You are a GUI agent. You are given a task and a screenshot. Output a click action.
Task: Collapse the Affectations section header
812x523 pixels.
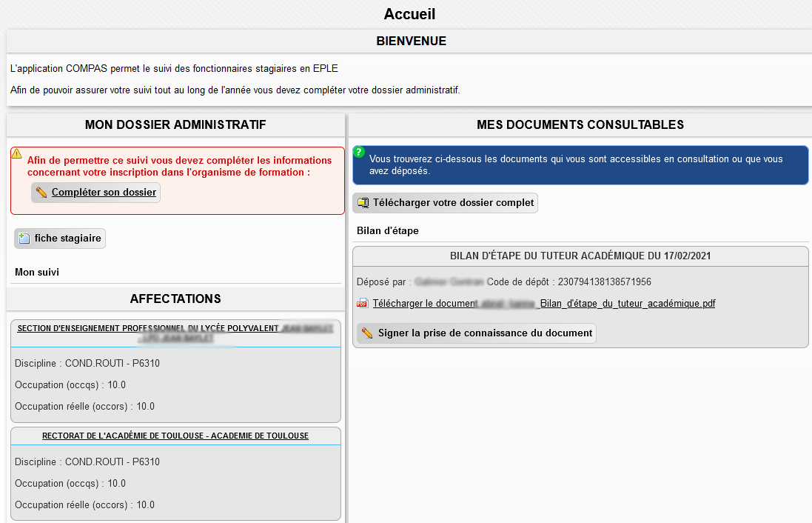pyautogui.click(x=175, y=299)
